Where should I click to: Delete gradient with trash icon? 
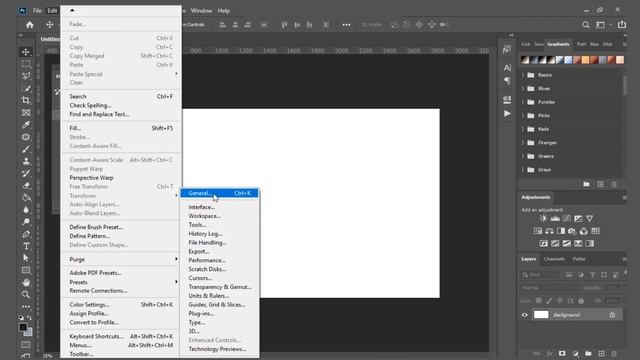point(614,184)
